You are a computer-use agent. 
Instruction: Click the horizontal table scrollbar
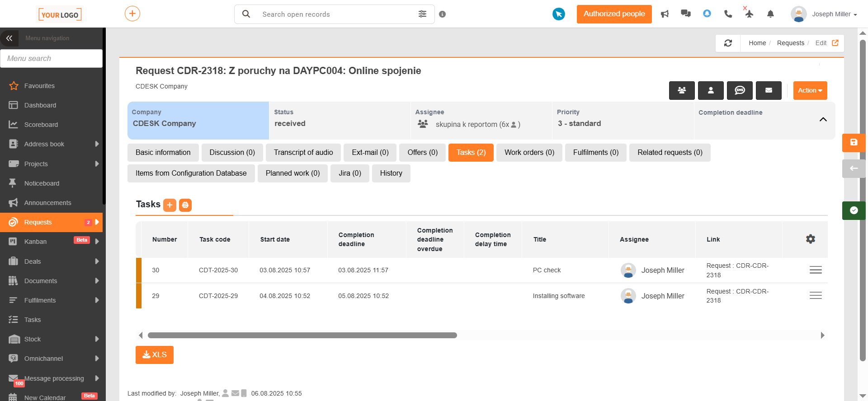point(302,336)
